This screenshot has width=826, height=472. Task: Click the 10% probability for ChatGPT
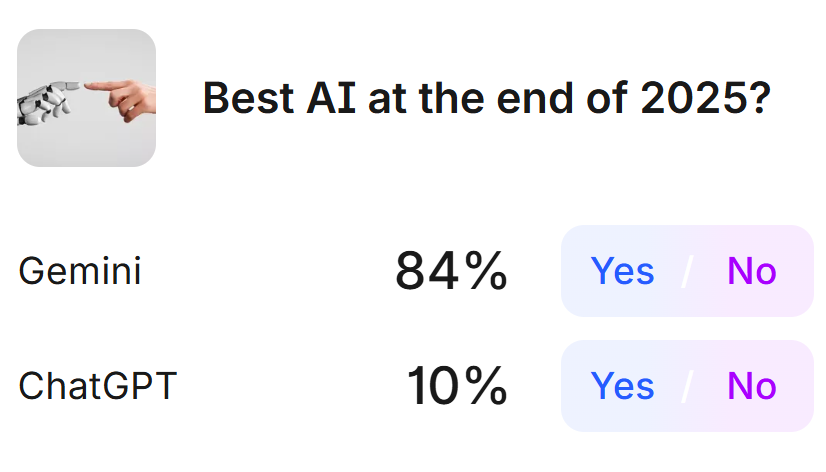(457, 386)
